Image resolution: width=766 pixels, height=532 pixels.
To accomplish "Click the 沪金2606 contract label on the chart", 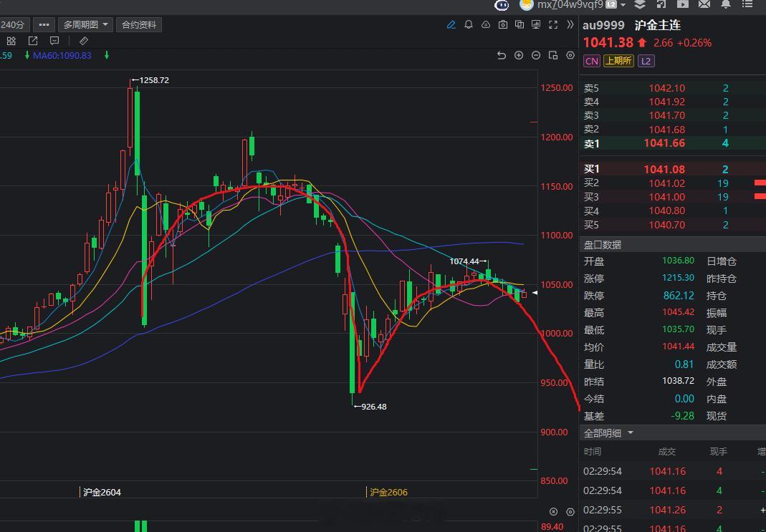I will [388, 492].
